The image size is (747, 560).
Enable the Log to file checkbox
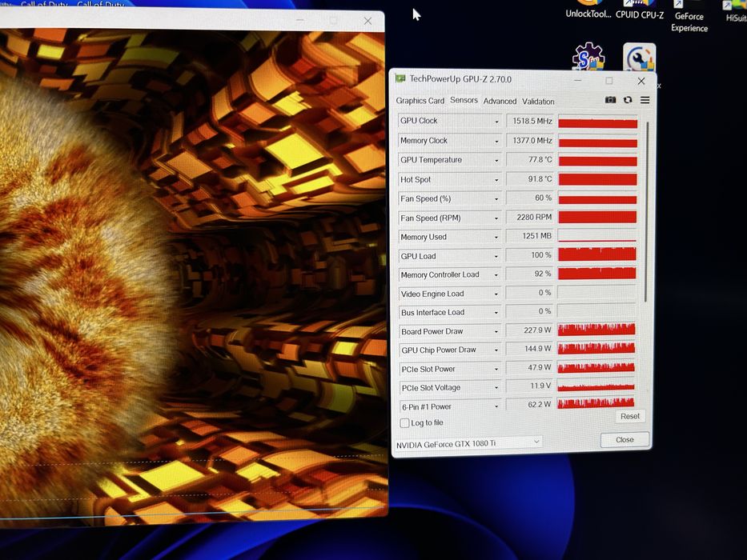click(404, 423)
